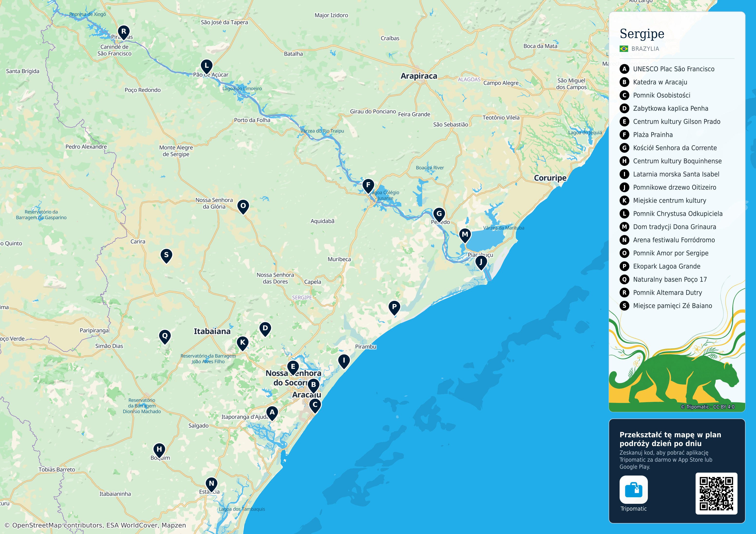Select legend entry Centrum kultury Boquinhense
This screenshot has height=534, width=756.
pyautogui.click(x=677, y=161)
